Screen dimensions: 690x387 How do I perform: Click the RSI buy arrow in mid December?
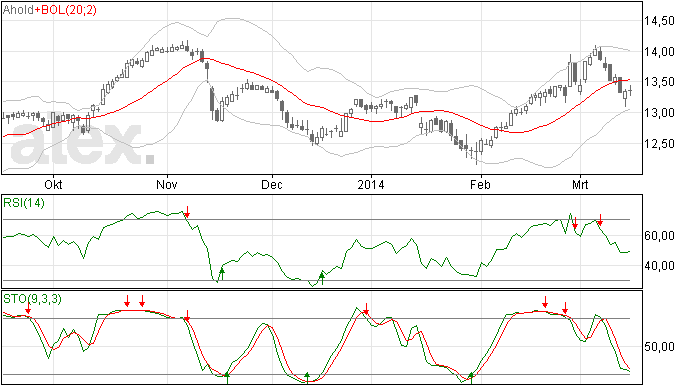click(x=322, y=278)
